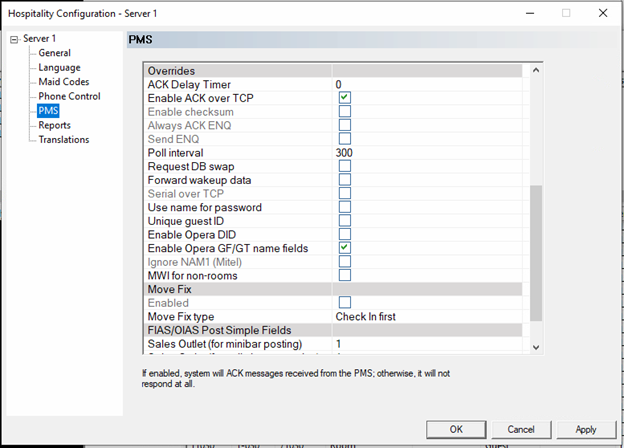Image resolution: width=624 pixels, height=448 pixels.
Task: Click the Cancel button
Action: click(x=520, y=429)
